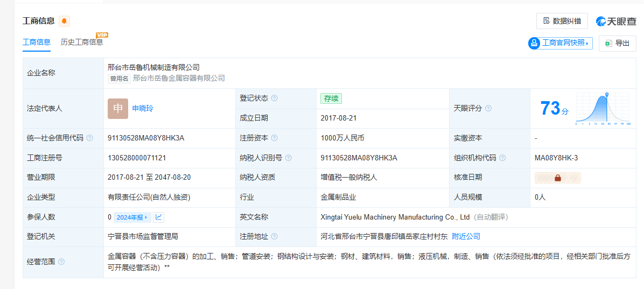Open legal representative 申晓玲 link

(x=143, y=108)
